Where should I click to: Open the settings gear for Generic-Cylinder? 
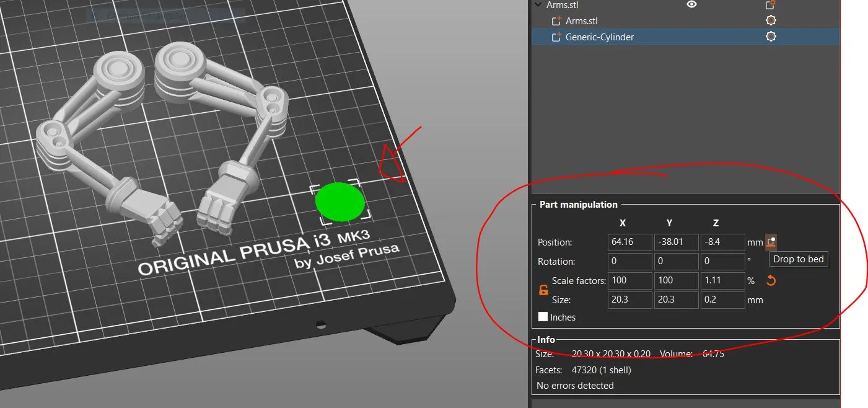[x=770, y=36]
